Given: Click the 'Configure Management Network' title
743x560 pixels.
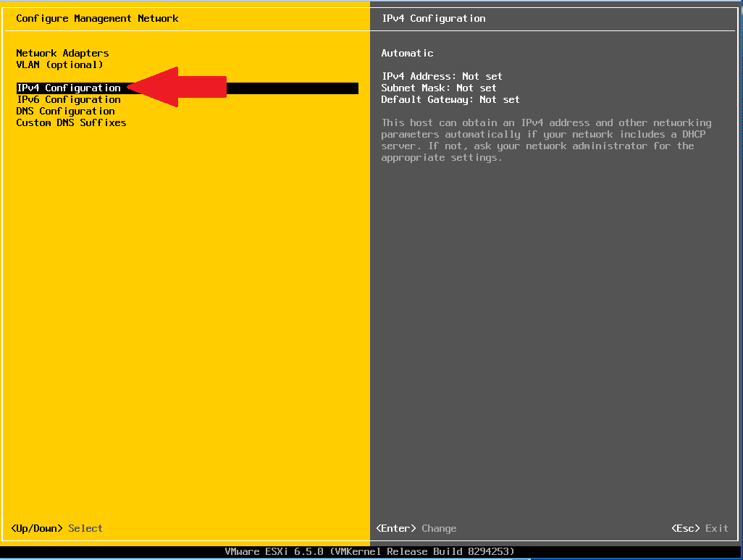Looking at the screenshot, I should pyautogui.click(x=97, y=19).
